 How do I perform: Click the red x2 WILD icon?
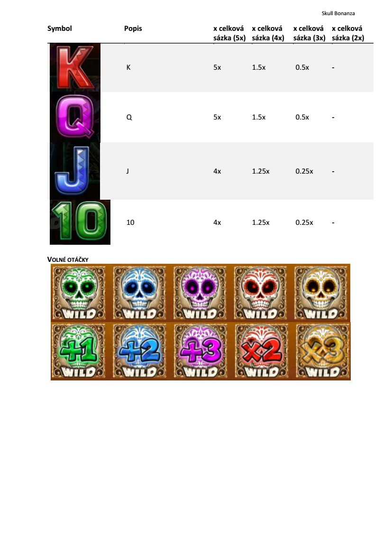pos(261,351)
